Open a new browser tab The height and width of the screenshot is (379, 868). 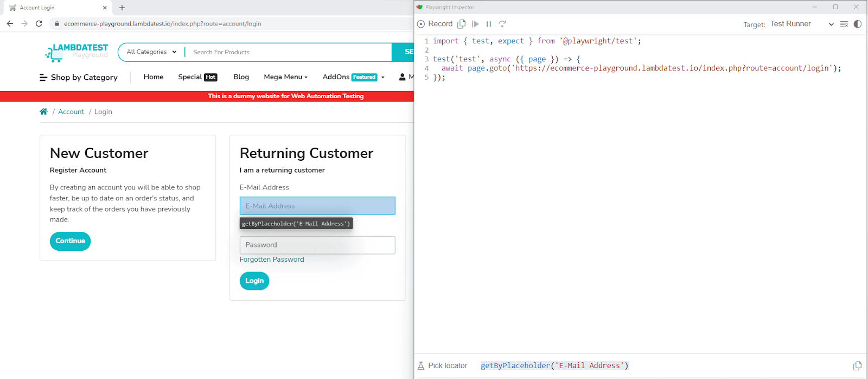tap(122, 8)
